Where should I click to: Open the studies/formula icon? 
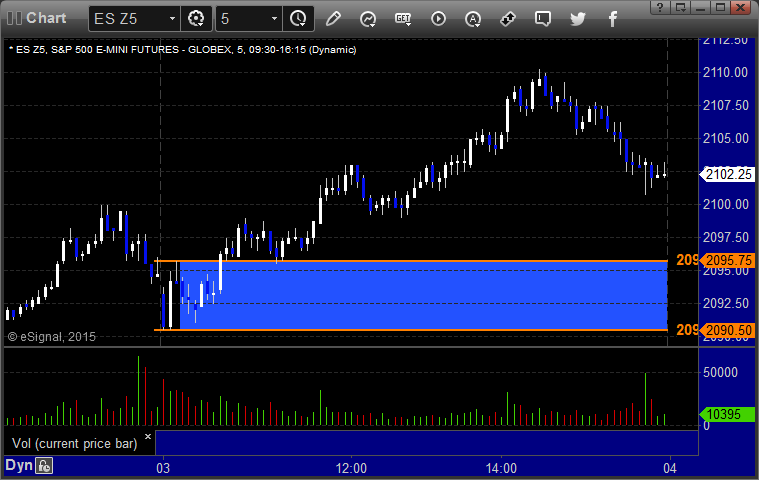coord(368,19)
